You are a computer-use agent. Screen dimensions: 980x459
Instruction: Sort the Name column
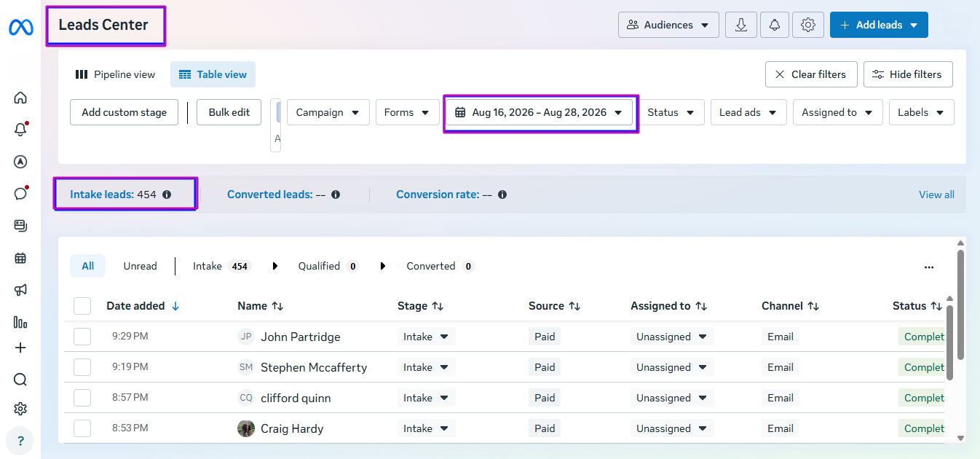tap(277, 306)
